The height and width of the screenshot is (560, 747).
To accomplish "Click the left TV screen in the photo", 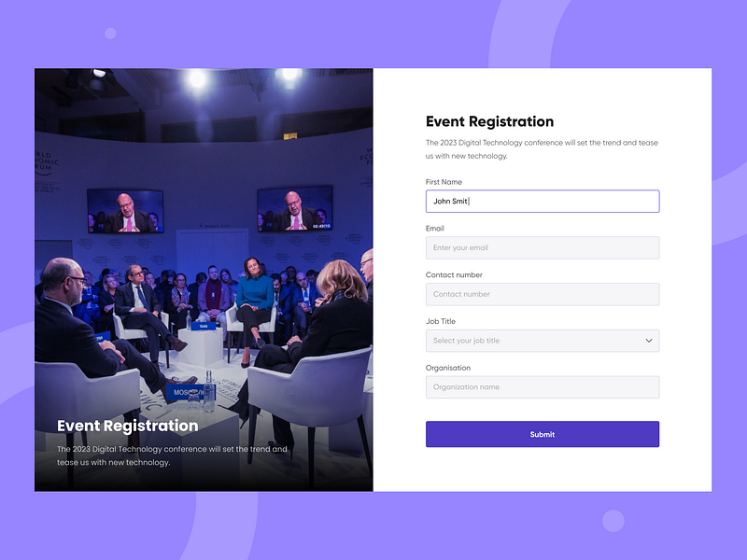I will point(125,211).
